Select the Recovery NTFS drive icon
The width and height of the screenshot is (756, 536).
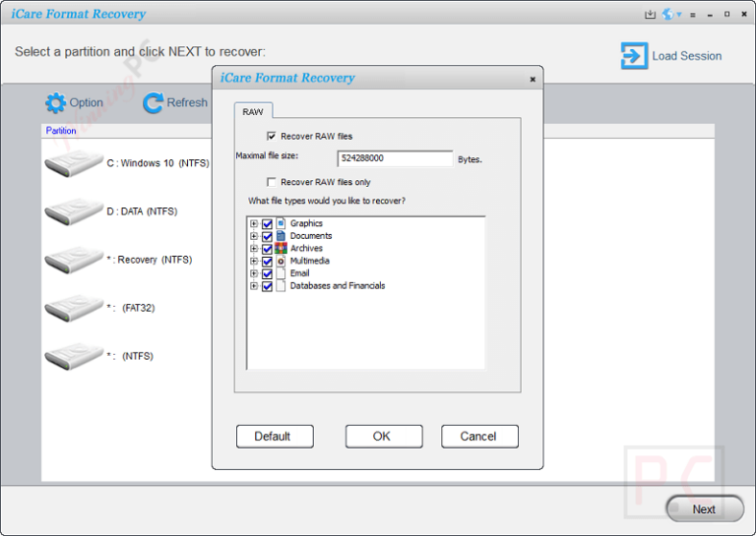click(x=74, y=260)
